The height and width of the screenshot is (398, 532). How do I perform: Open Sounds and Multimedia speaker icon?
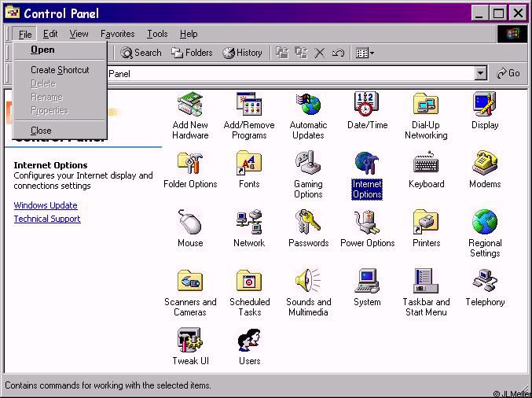(x=308, y=281)
